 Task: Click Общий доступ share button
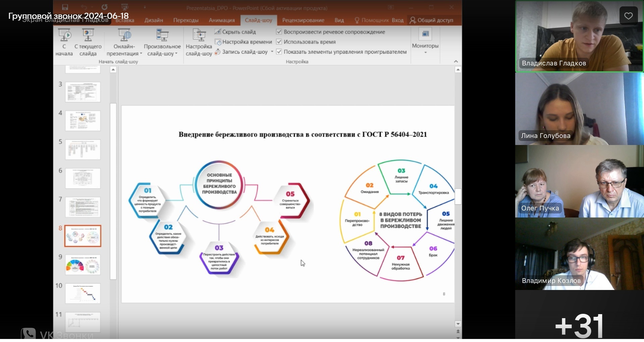point(432,20)
